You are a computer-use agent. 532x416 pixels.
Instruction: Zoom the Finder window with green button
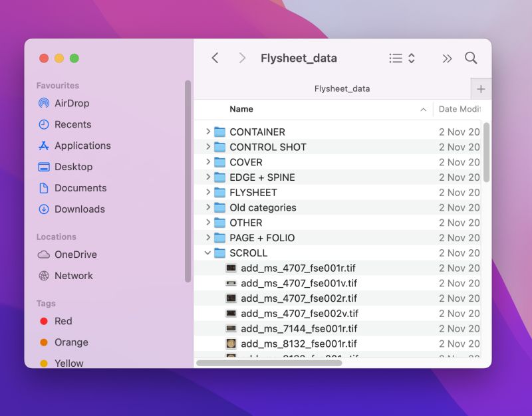[x=74, y=58]
